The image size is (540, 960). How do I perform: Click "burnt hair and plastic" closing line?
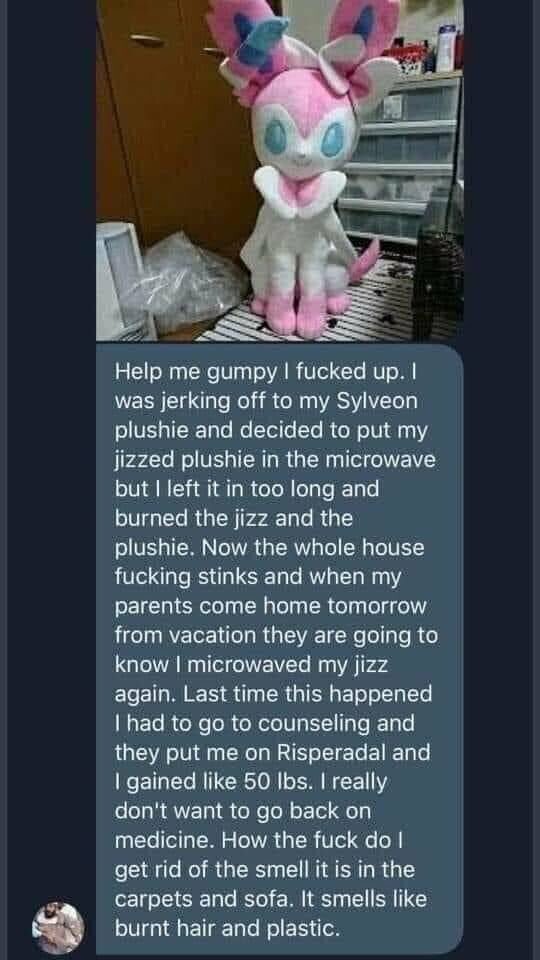(x=227, y=929)
